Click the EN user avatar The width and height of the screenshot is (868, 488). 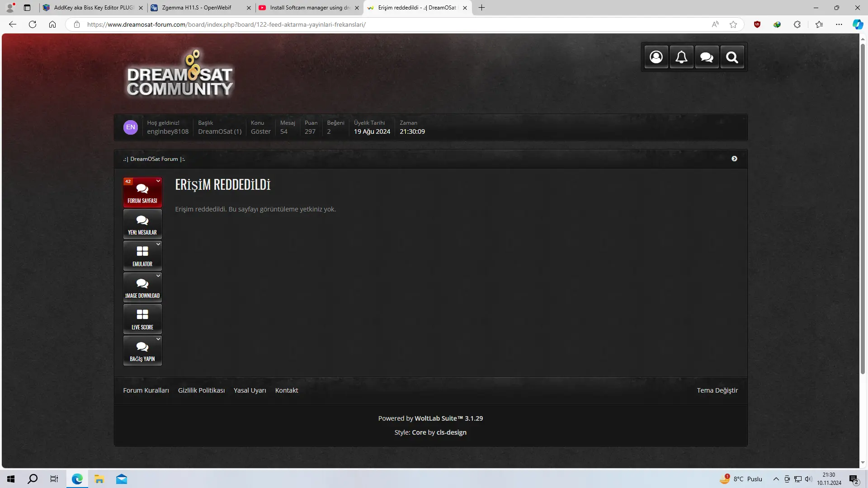coord(131,127)
